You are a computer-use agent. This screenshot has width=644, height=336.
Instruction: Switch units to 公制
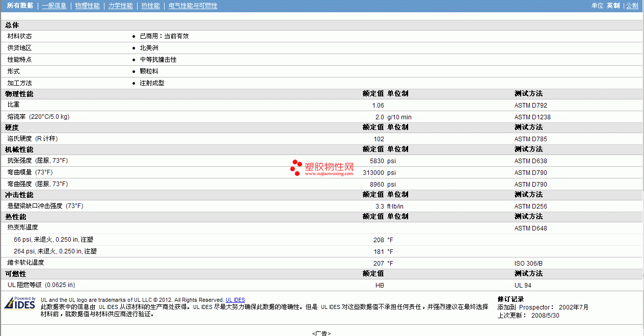632,6
